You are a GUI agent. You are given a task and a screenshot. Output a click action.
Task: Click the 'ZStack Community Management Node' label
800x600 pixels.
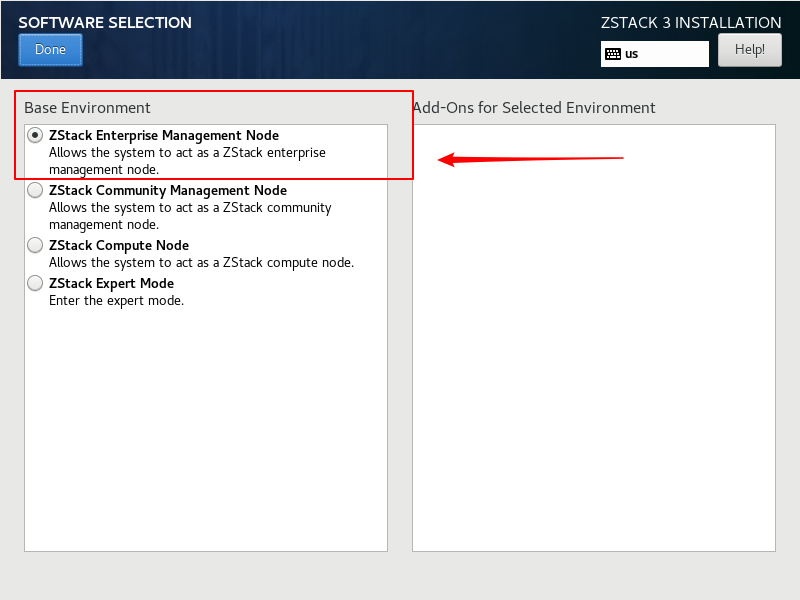(x=168, y=190)
